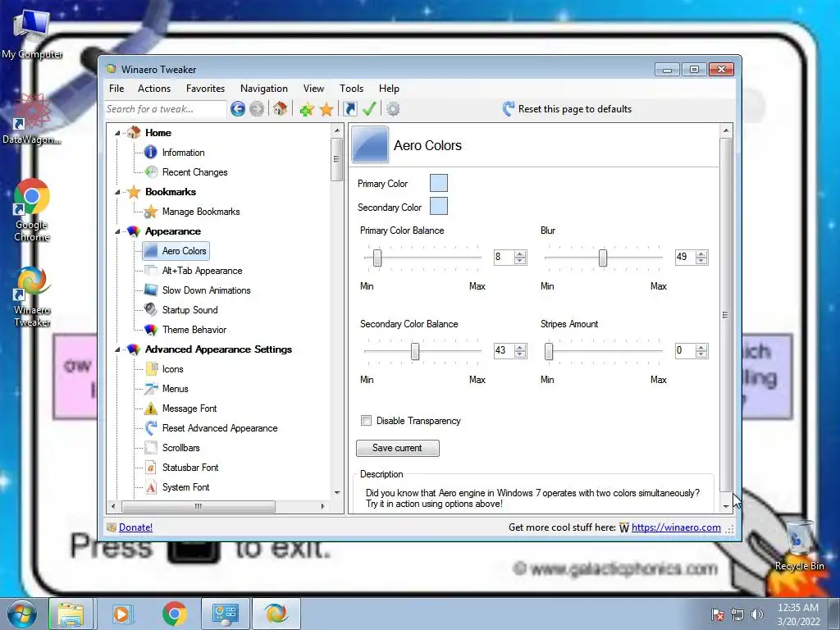The height and width of the screenshot is (630, 840).
Task: Click the Secondary Color Balance slider thumb
Action: [x=415, y=351]
